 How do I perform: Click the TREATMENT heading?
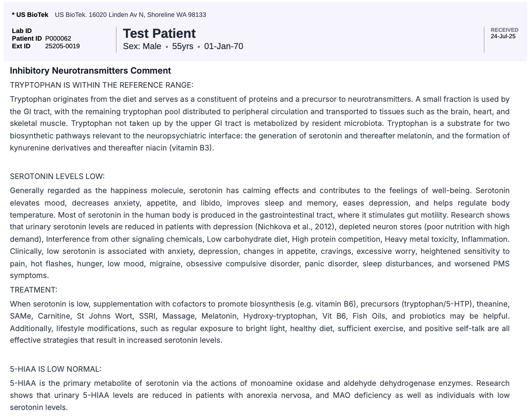(x=33, y=290)
